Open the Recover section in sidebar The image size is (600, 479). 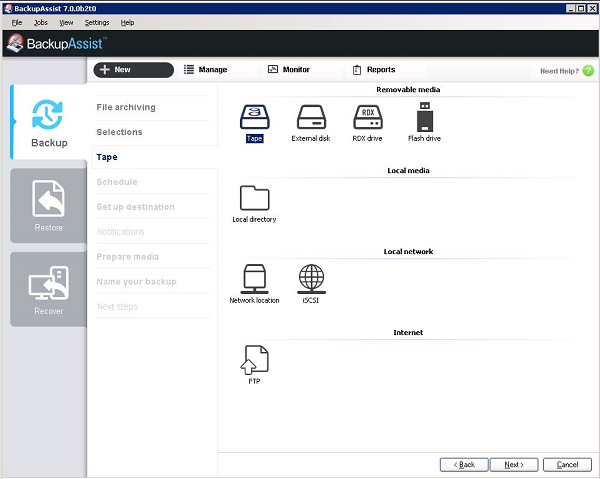click(x=49, y=289)
